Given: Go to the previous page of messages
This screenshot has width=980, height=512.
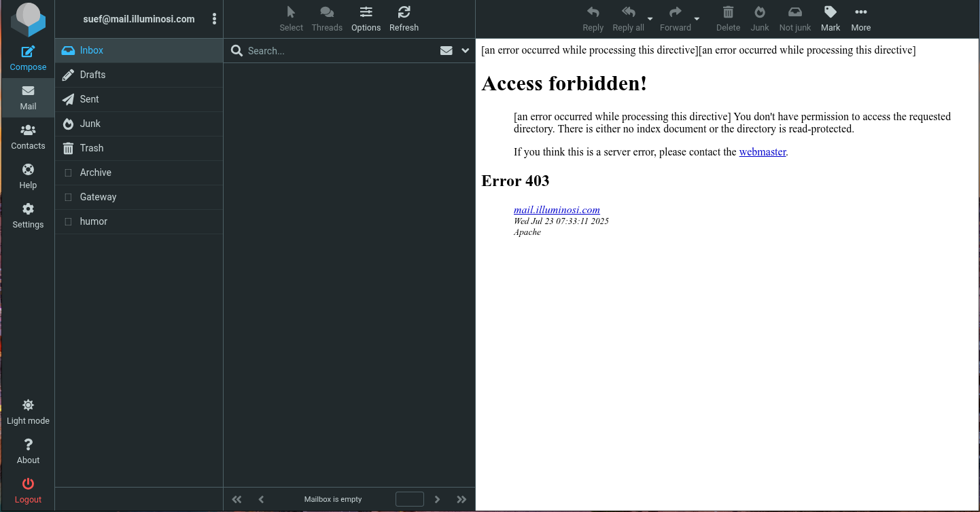Looking at the screenshot, I should point(261,499).
